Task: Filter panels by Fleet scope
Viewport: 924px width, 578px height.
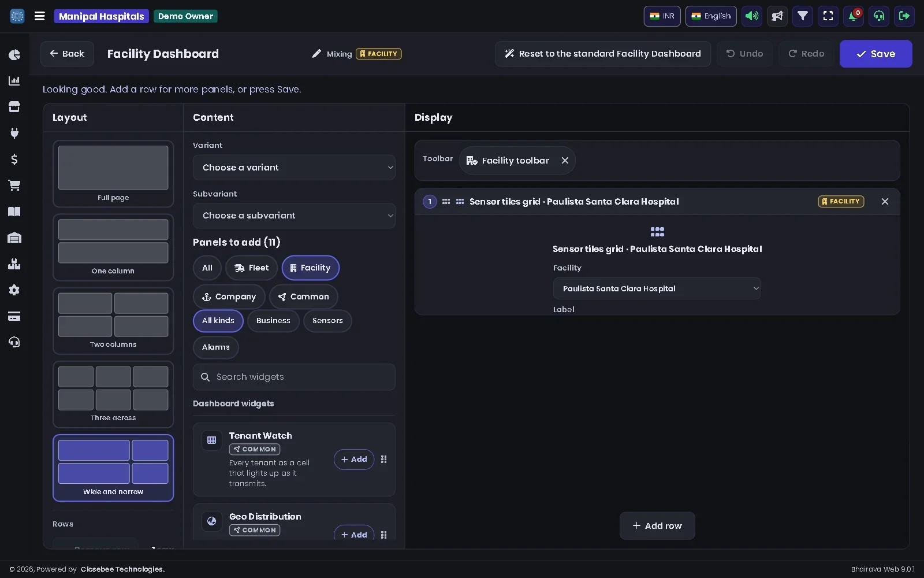Action: tap(251, 268)
